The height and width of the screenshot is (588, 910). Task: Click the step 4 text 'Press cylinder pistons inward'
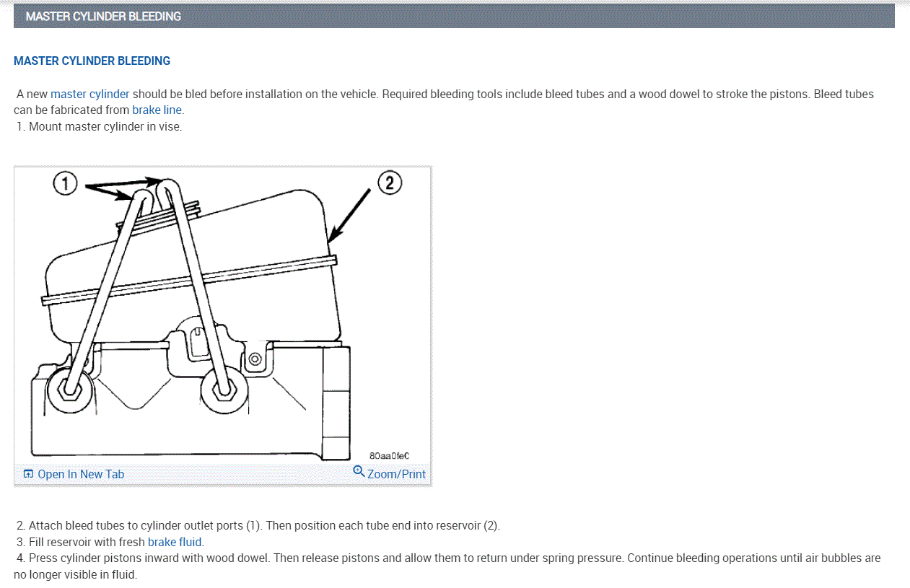tap(103, 558)
